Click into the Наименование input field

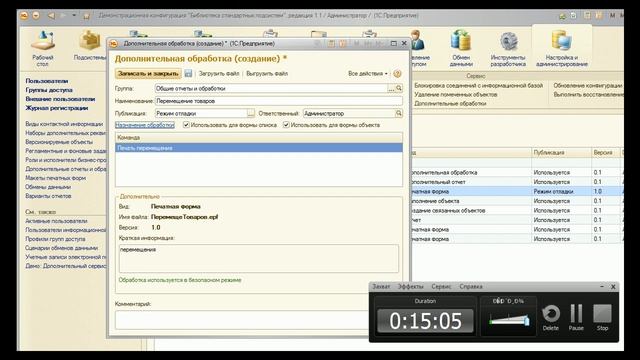click(x=279, y=101)
